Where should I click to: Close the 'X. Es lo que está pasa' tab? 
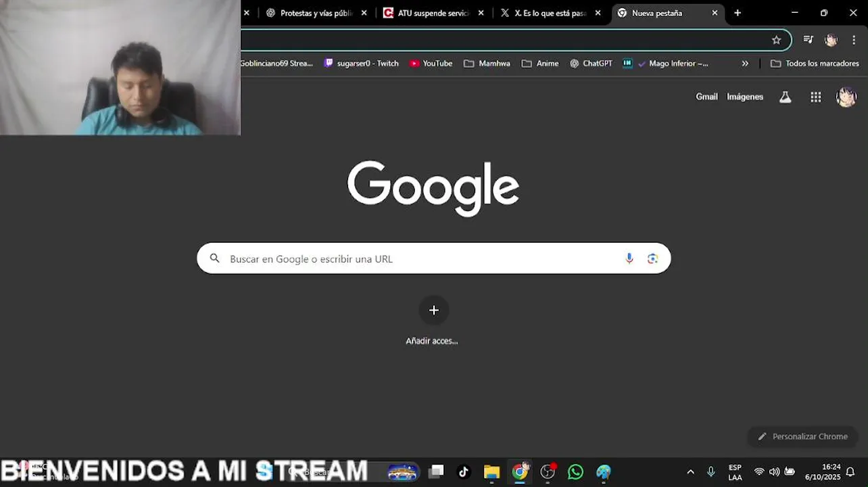(598, 13)
